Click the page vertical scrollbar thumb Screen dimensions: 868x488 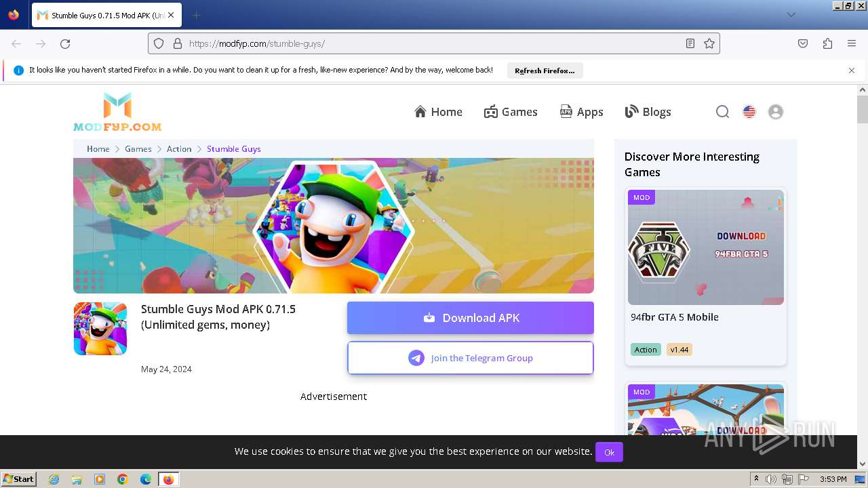(x=863, y=110)
